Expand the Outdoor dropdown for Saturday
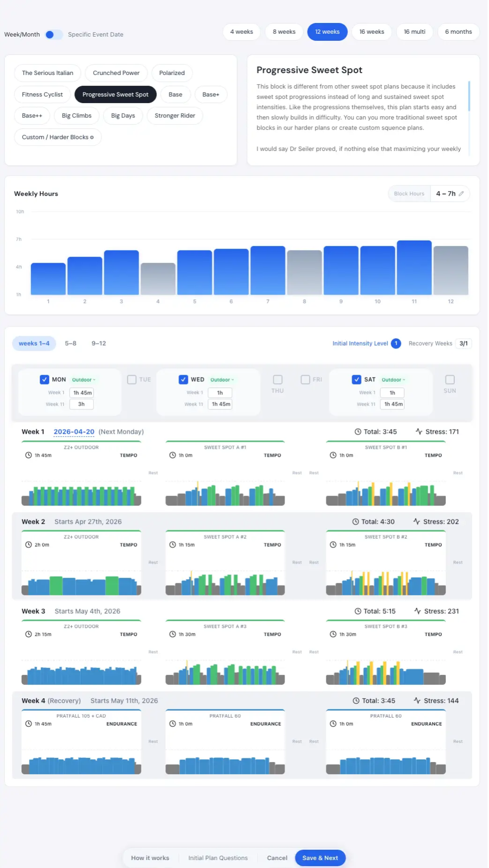Viewport: 489px width, 868px height. coord(393,380)
